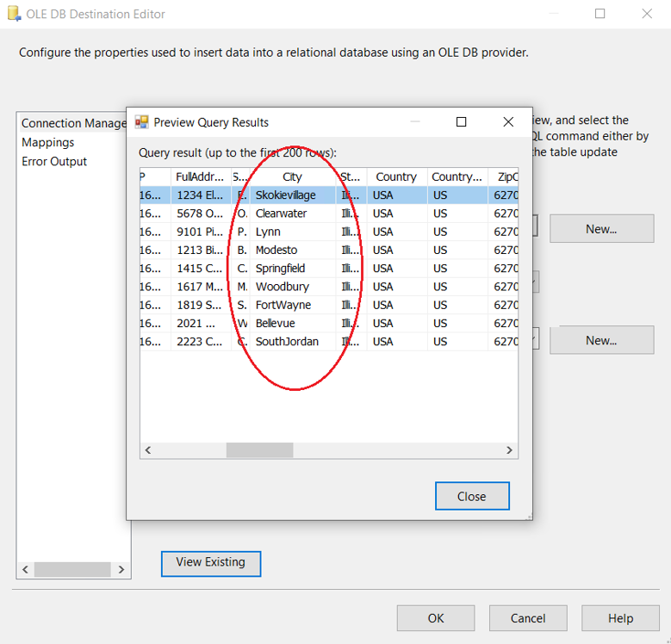Close the Preview Query Results dialog
This screenshot has width=671, height=644.
pyautogui.click(x=471, y=496)
